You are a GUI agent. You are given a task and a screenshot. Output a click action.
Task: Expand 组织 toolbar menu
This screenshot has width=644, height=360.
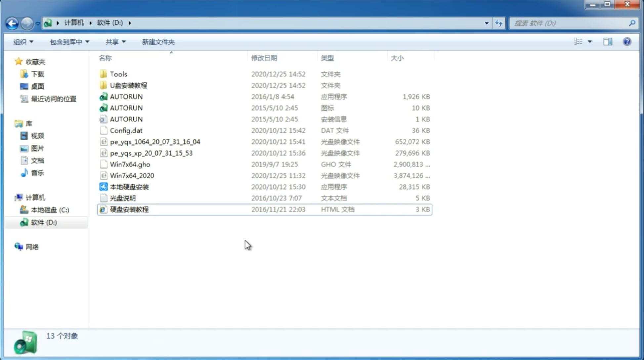pyautogui.click(x=23, y=42)
